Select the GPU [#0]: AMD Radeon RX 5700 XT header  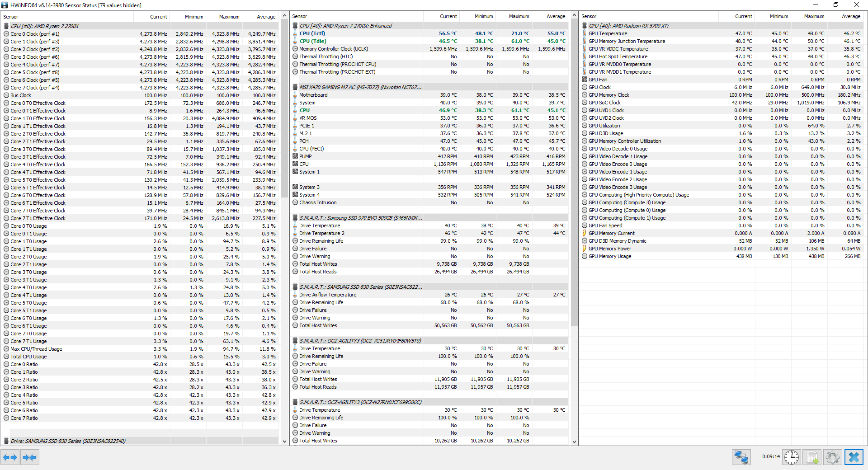pos(722,26)
